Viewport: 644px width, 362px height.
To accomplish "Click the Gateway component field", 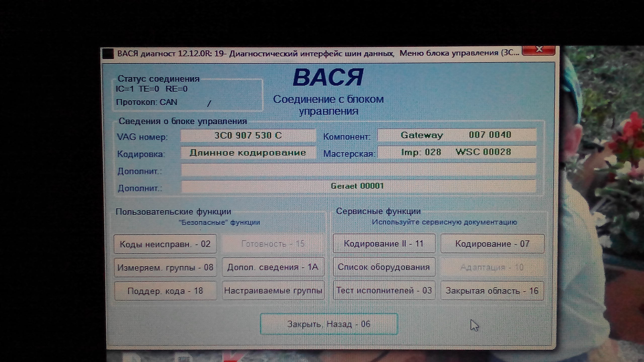I will coord(457,135).
